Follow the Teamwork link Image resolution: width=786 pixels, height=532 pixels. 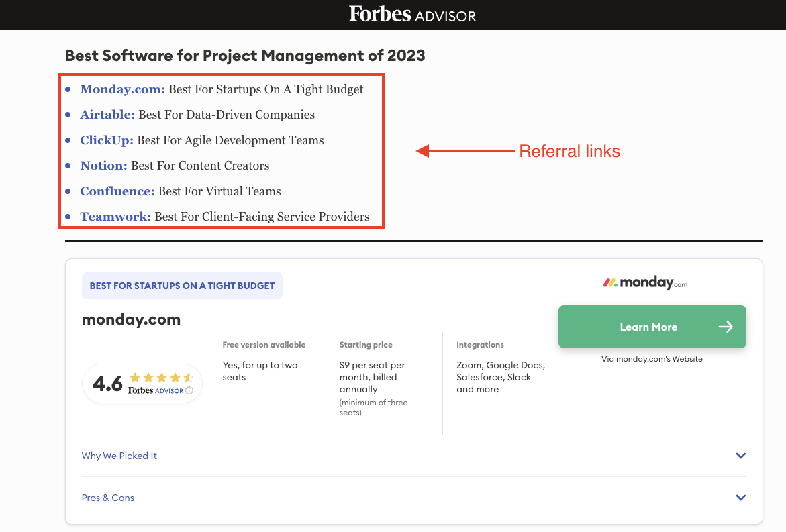(115, 217)
